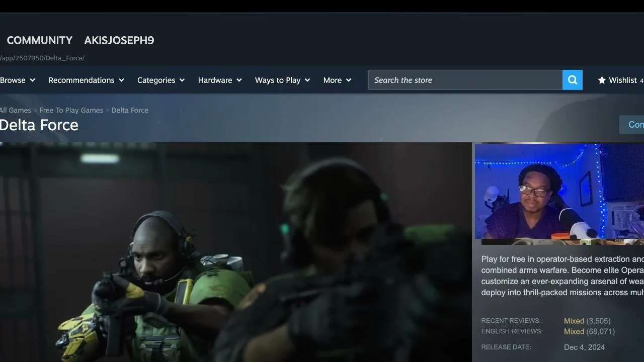Click the RECENT REVIEWS label
This screenshot has width=644, height=362.
coord(511,321)
